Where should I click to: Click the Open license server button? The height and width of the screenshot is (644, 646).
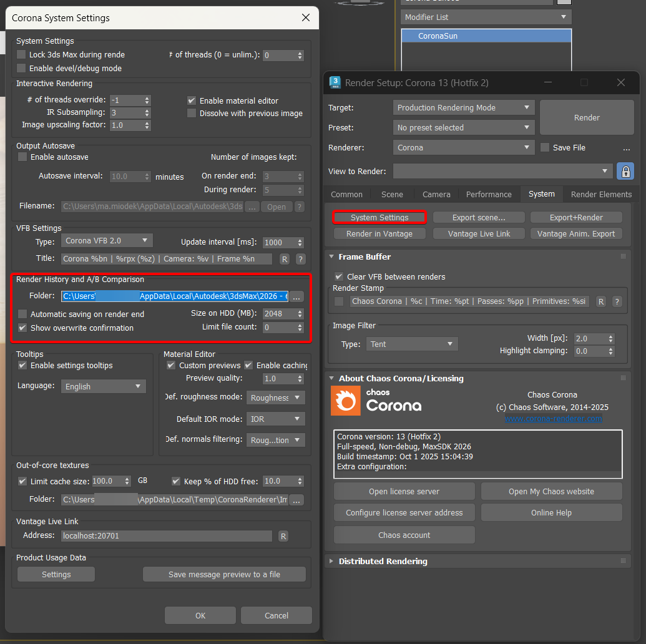click(404, 491)
